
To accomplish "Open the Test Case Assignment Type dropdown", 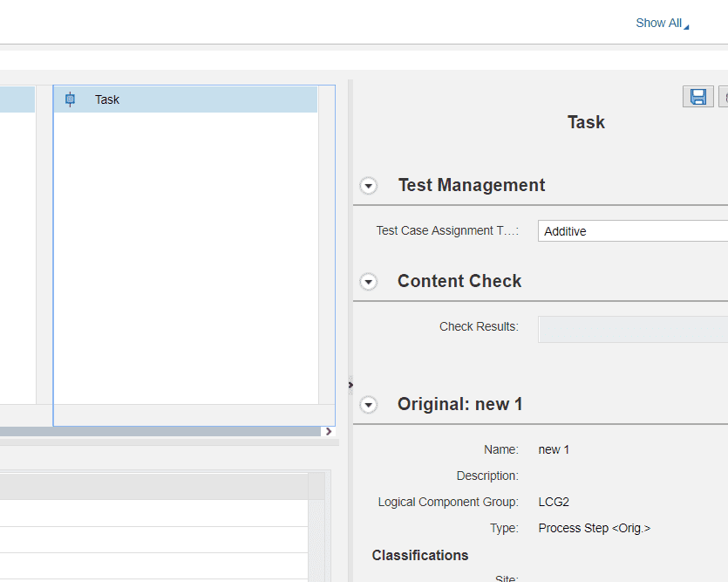I will (x=633, y=231).
